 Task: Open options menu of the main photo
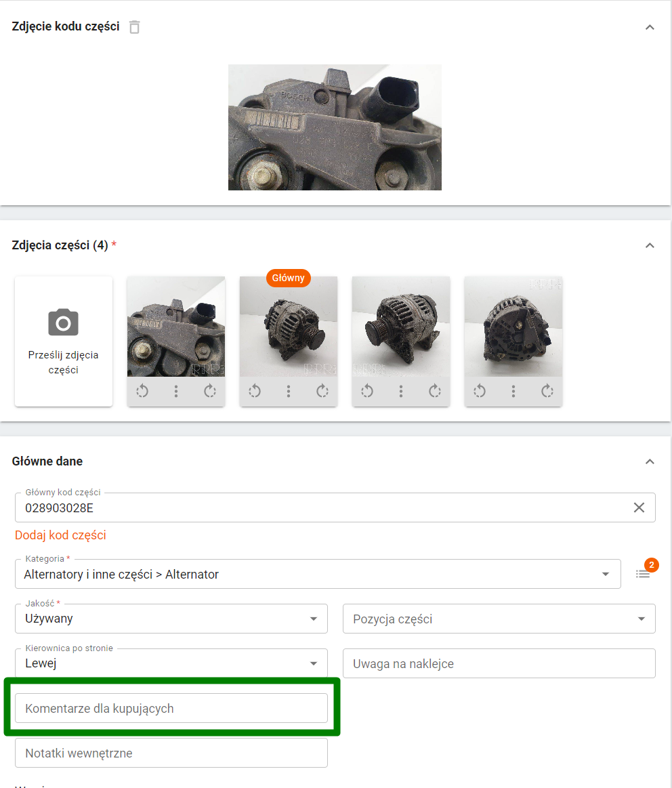coord(289,391)
